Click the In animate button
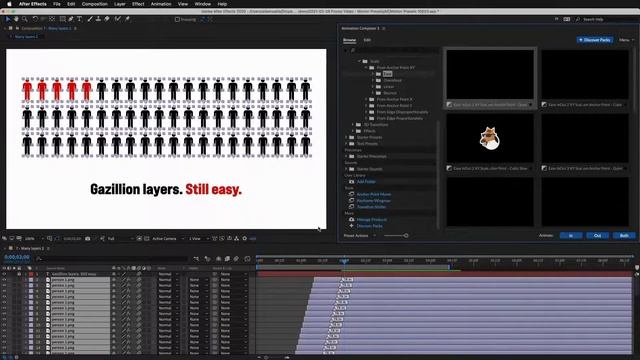Image resolution: width=640 pixels, height=360 pixels. 571,236
